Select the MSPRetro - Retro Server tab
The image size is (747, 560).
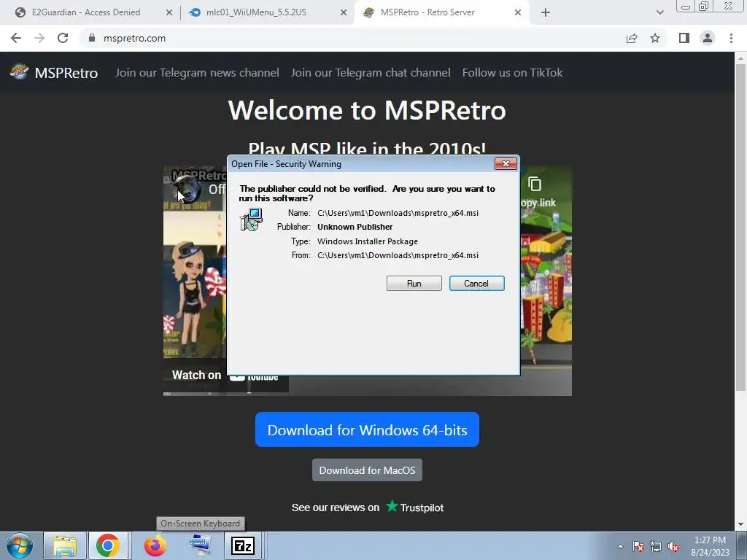(427, 12)
